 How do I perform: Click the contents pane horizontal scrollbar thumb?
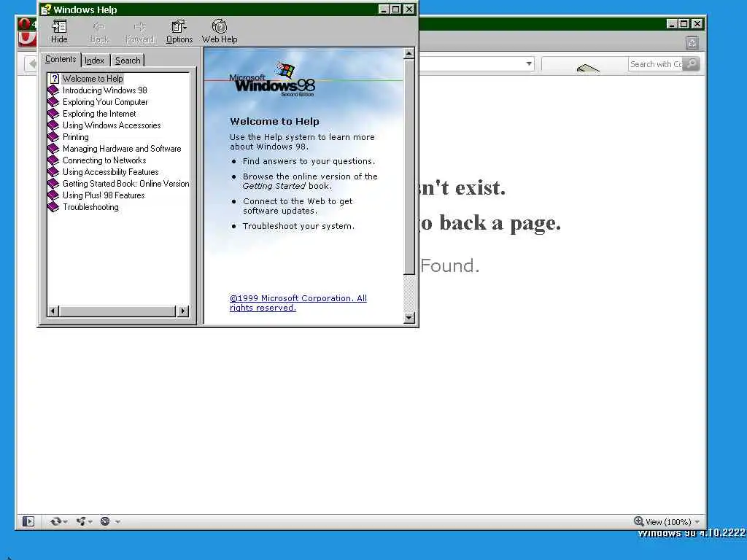click(117, 311)
